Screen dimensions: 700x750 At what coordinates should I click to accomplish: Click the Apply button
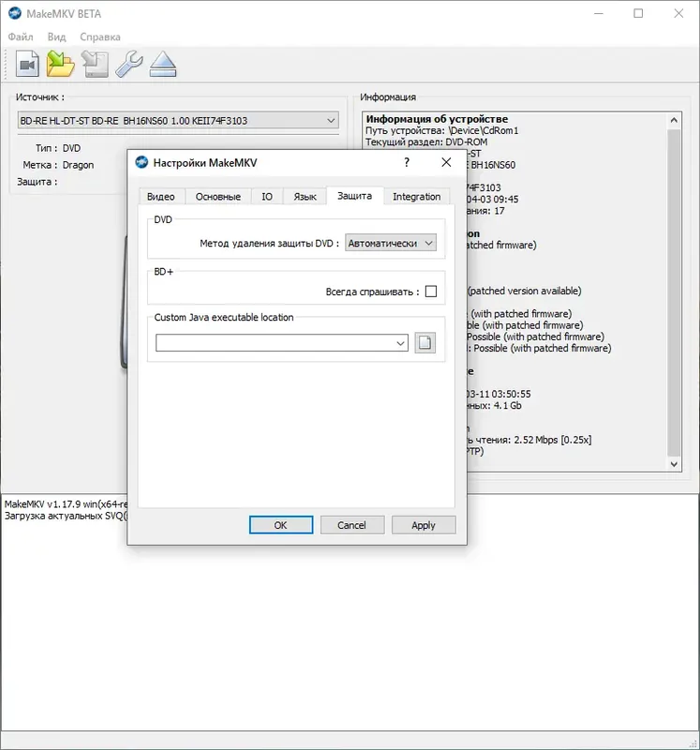424,525
